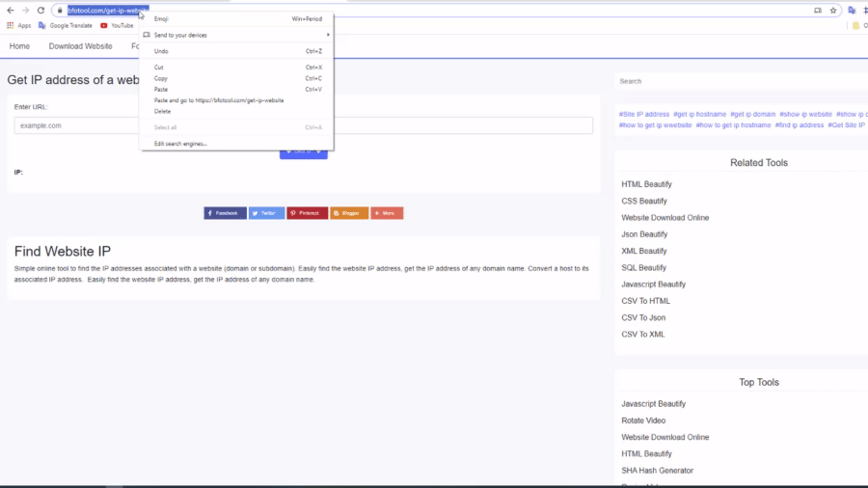Choose Copy from the context menu

(161, 78)
